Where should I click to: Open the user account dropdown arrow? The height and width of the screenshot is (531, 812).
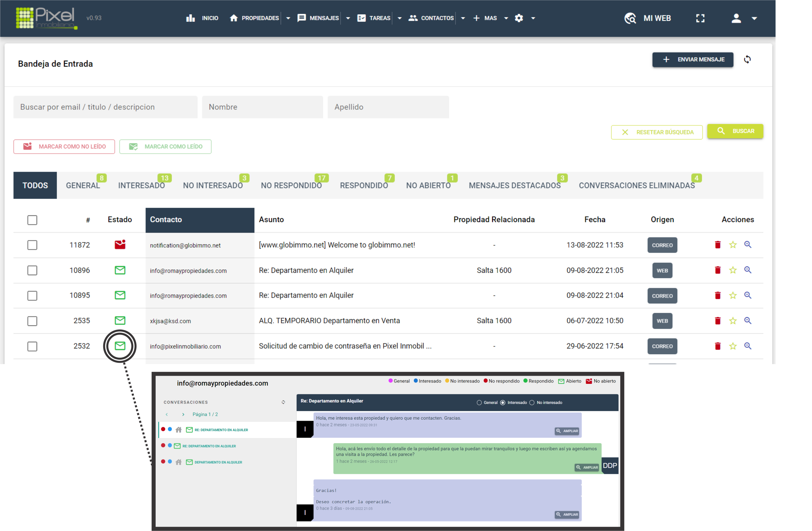pyautogui.click(x=754, y=19)
